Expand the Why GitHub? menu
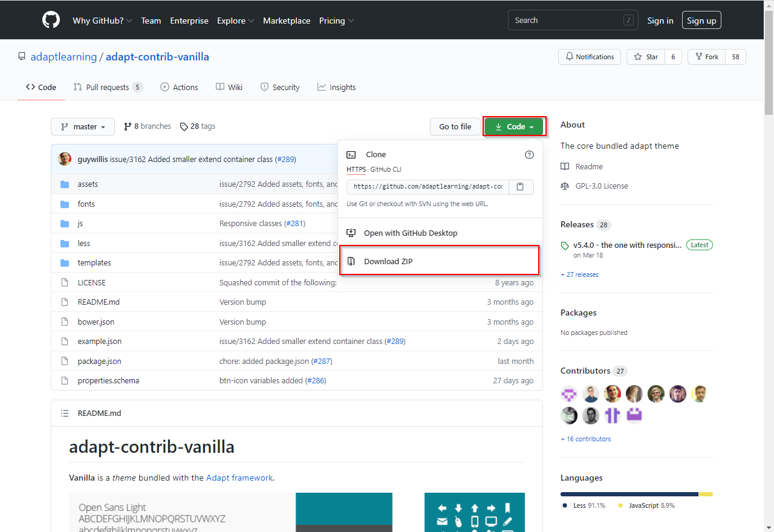This screenshot has height=532, width=774. [102, 21]
